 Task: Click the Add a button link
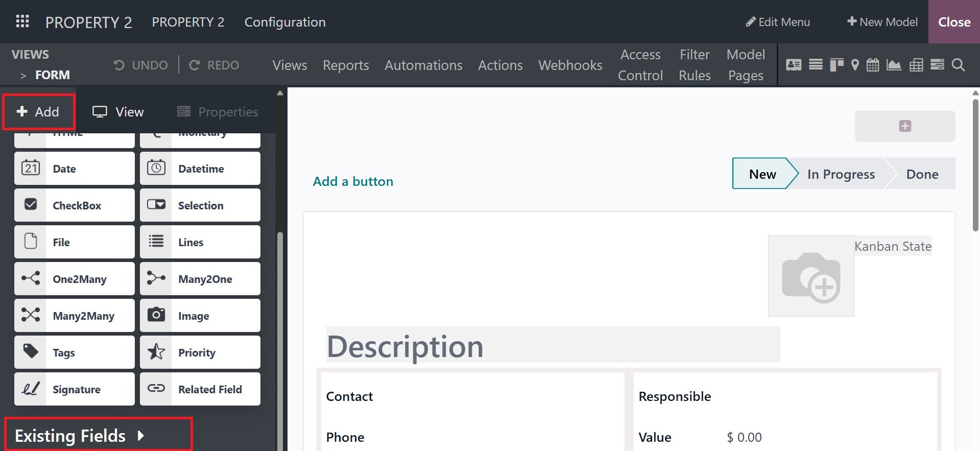click(353, 181)
